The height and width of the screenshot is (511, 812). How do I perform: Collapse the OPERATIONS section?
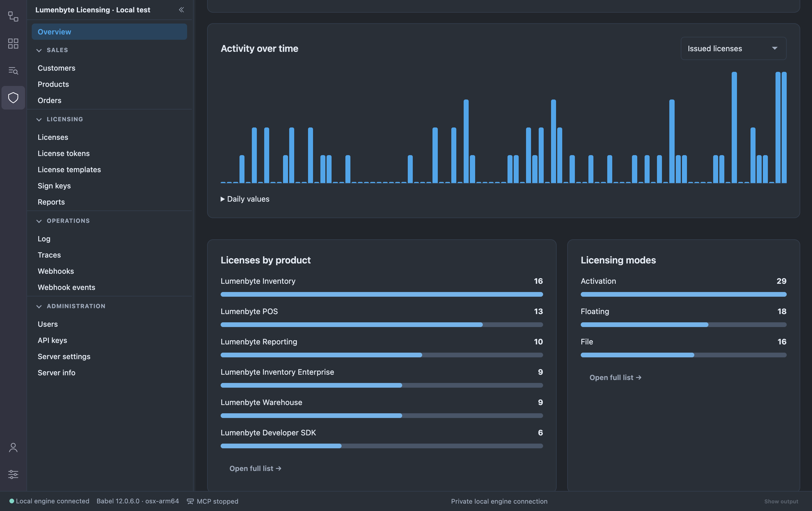(x=39, y=221)
